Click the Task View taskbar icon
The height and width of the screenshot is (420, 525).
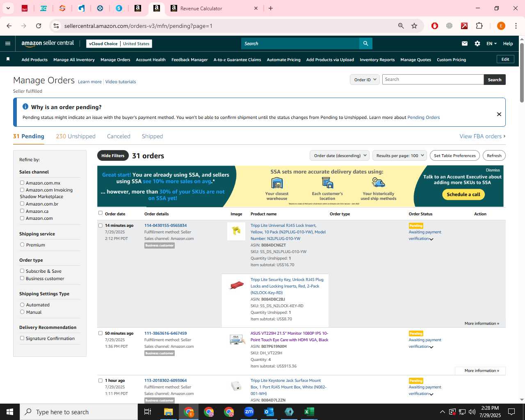tap(148, 412)
